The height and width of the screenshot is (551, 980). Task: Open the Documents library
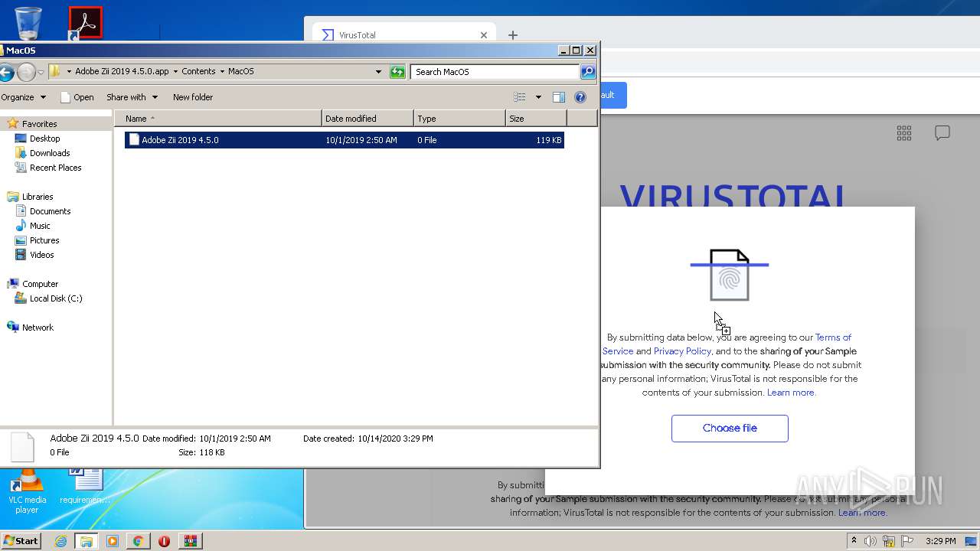pyautogui.click(x=50, y=211)
